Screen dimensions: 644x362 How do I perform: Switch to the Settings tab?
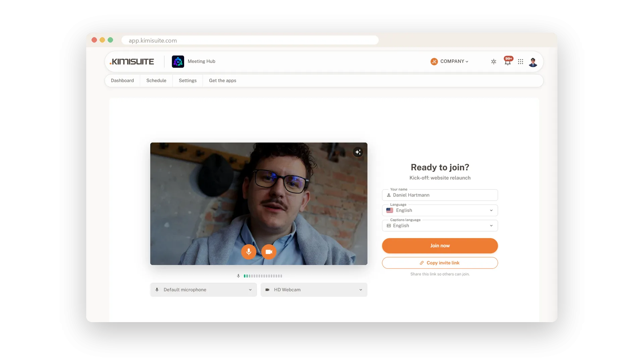pyautogui.click(x=187, y=80)
